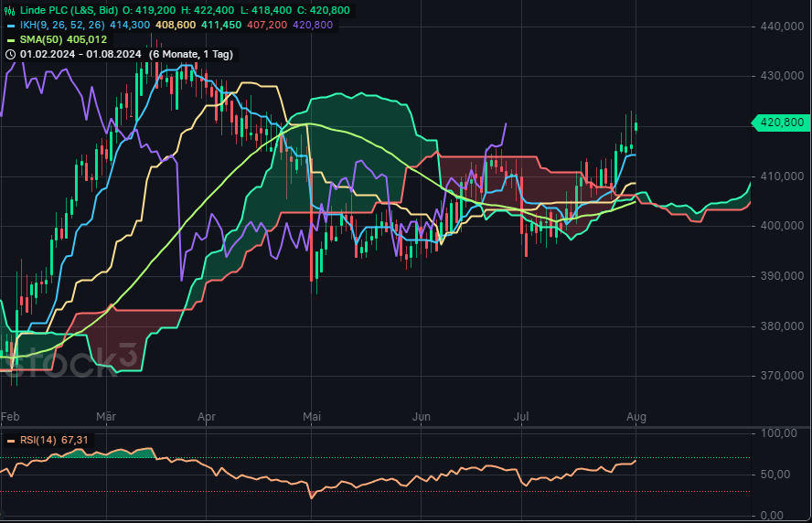Click the 370,000 price axis label
The width and height of the screenshot is (812, 523).
click(x=782, y=376)
